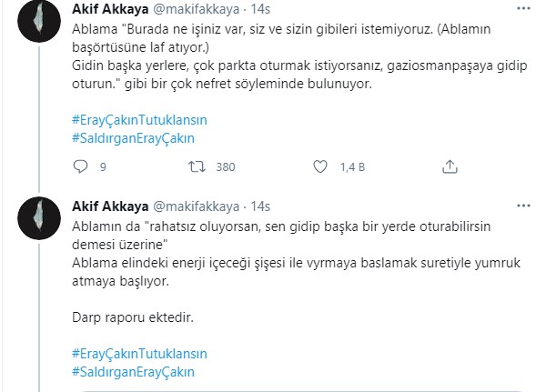
Task: Retweet the first tweet using the retweet icon
Action: (196, 167)
